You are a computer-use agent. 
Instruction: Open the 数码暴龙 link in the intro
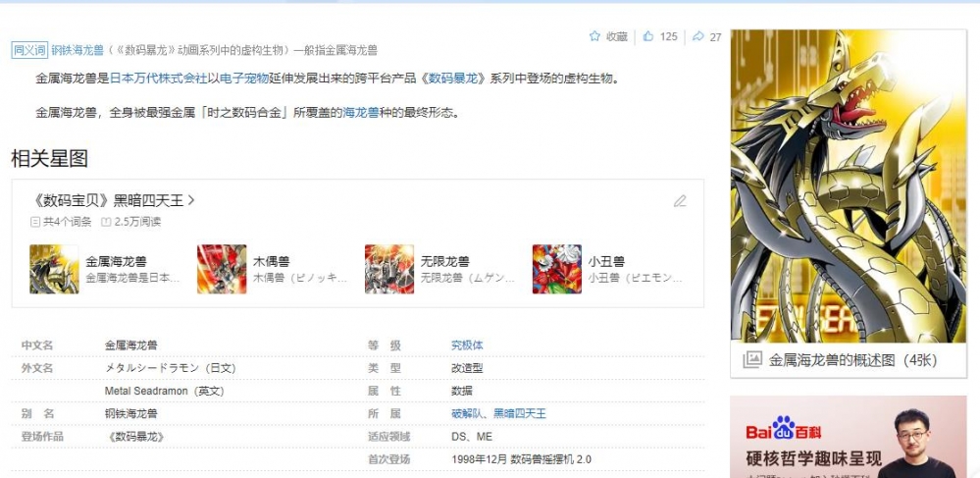pyautogui.click(x=453, y=79)
